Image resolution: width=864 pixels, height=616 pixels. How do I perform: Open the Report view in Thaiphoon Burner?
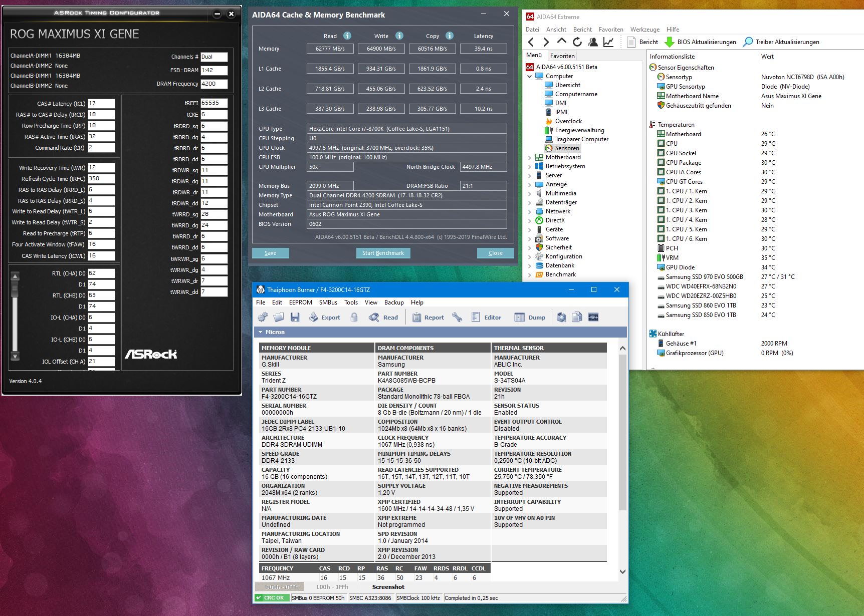point(428,317)
